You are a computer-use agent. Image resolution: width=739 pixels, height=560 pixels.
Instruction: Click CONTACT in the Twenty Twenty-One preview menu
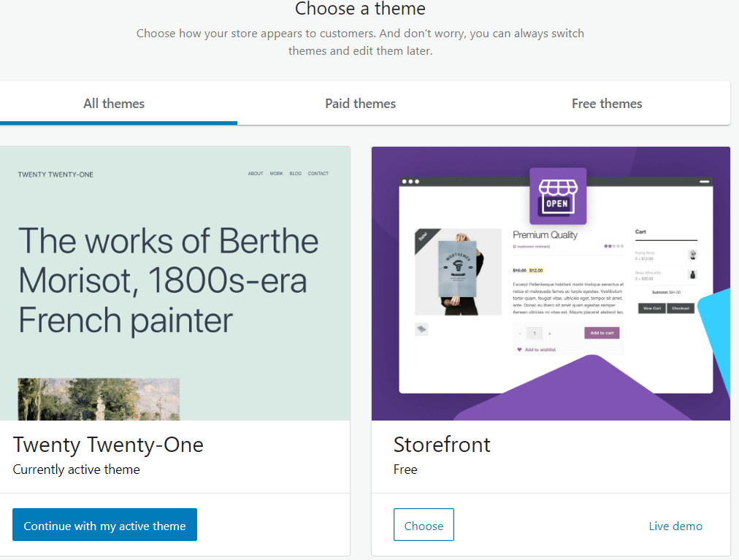click(318, 174)
